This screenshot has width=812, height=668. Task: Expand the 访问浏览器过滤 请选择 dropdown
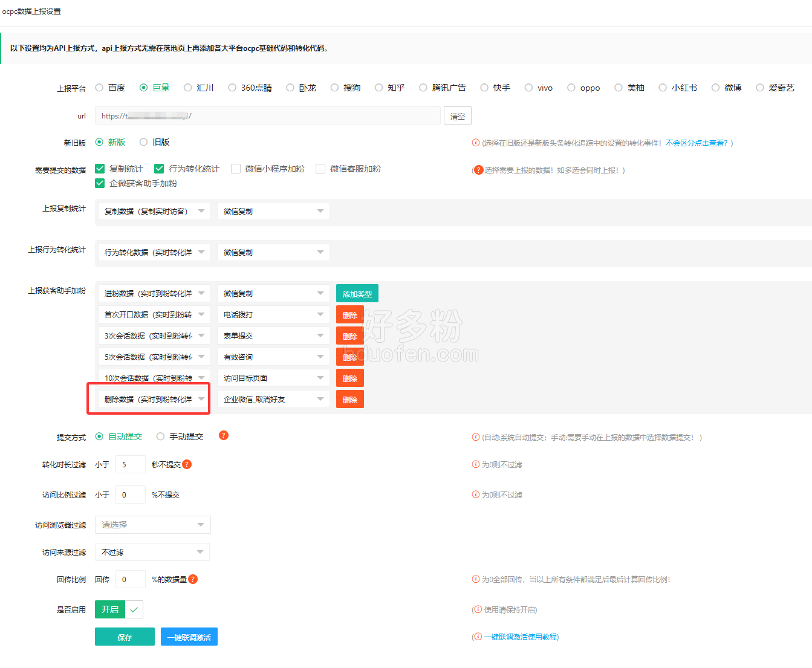pyautogui.click(x=152, y=525)
